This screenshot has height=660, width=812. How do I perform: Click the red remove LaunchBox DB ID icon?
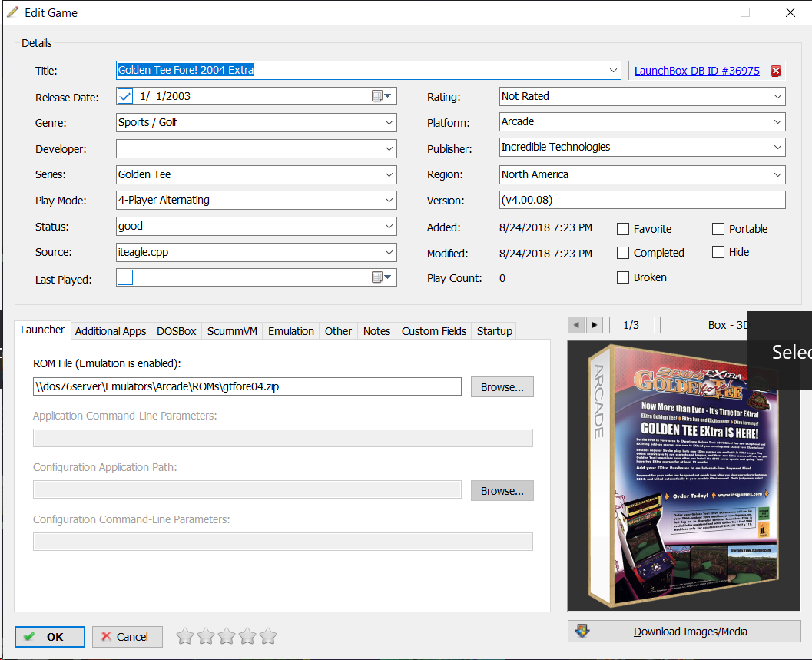click(775, 71)
